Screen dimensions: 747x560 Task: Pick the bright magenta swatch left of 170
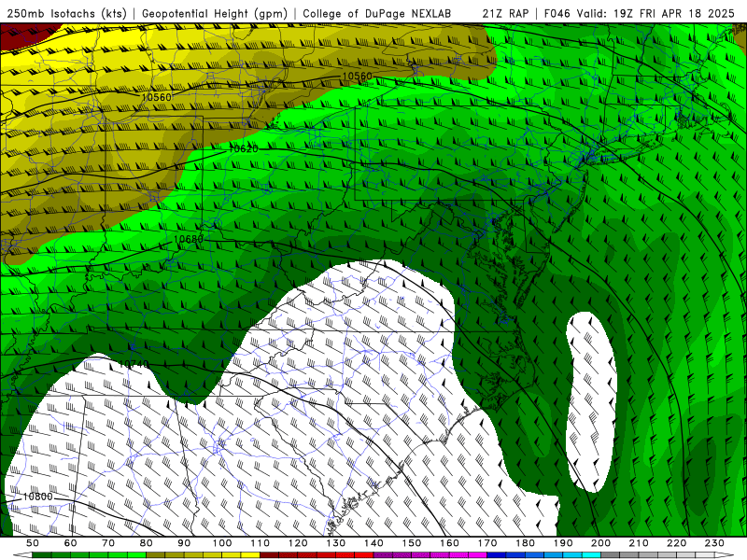(477, 555)
